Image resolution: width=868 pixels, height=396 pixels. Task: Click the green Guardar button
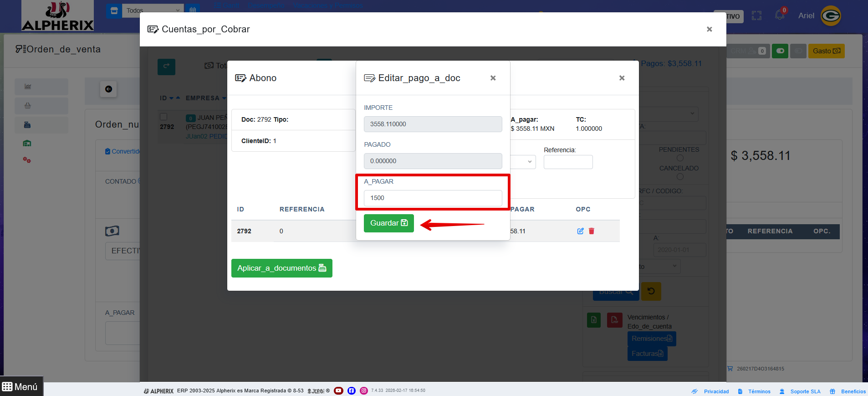pyautogui.click(x=388, y=223)
